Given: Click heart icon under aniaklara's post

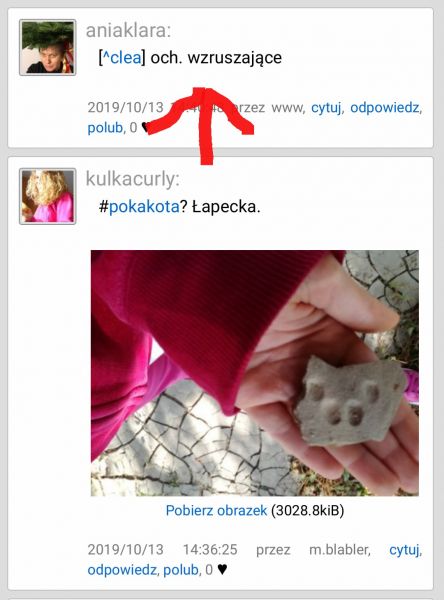Looking at the screenshot, I should [x=145, y=127].
